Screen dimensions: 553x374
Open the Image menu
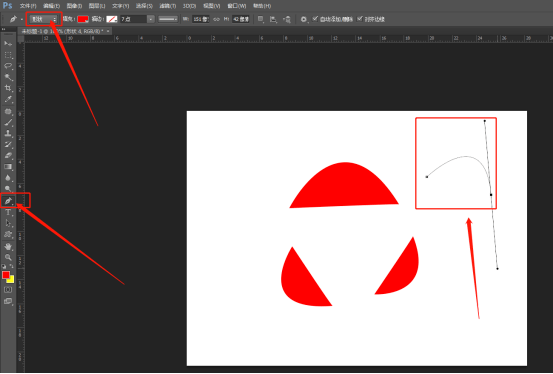[x=74, y=6]
